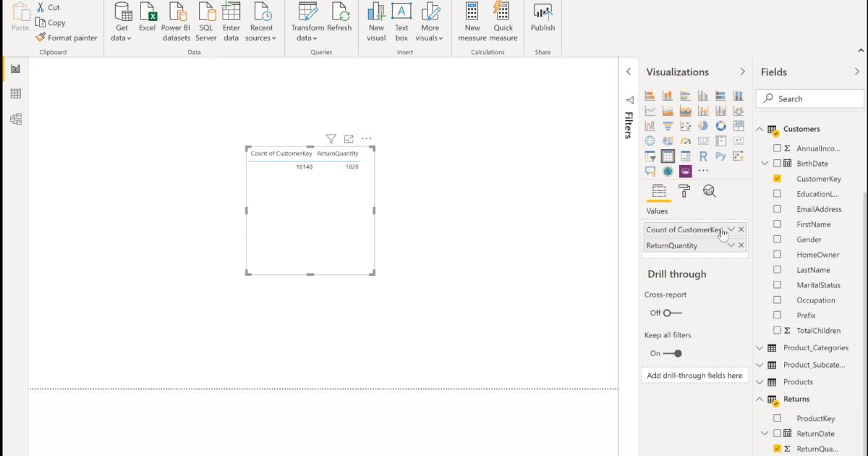Check the Gender field checkbox
This screenshot has width=868, height=456.
pyautogui.click(x=778, y=239)
